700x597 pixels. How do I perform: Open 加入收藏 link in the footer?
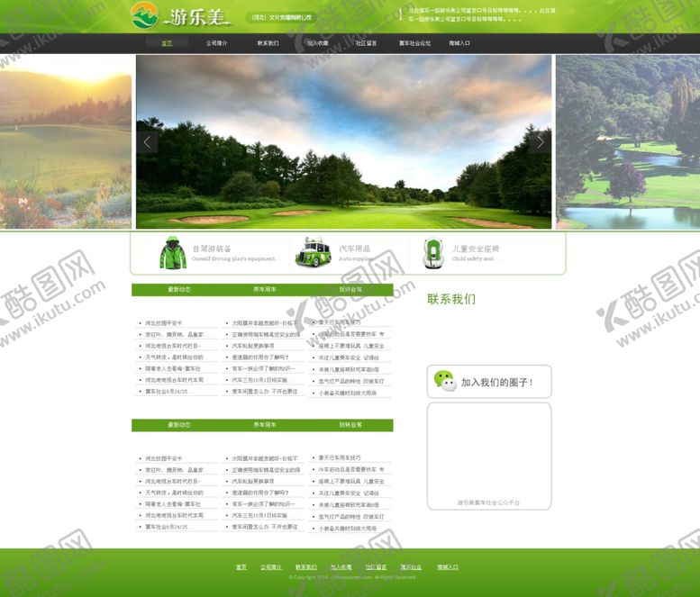pos(341,567)
